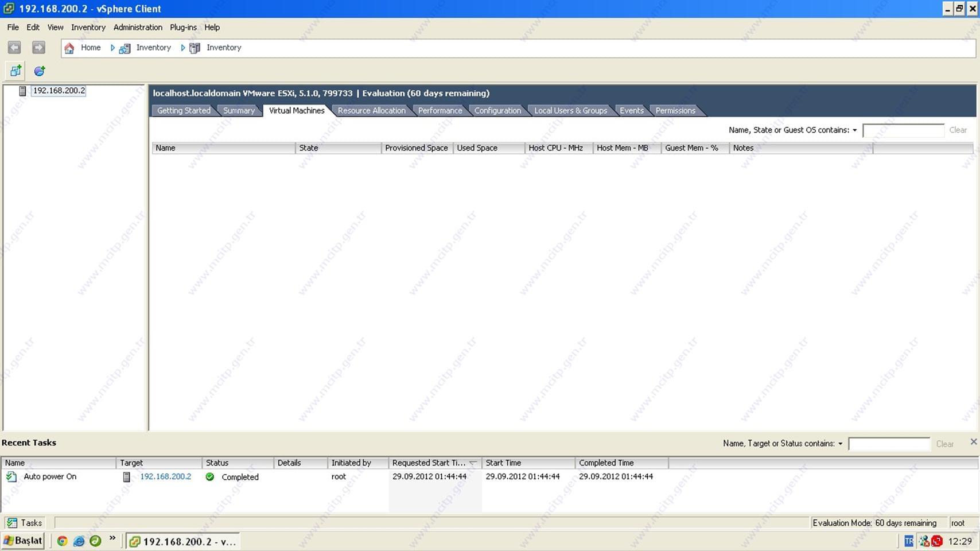Open the Permissions tab
Image resolution: width=980 pixels, height=551 pixels.
(x=675, y=111)
